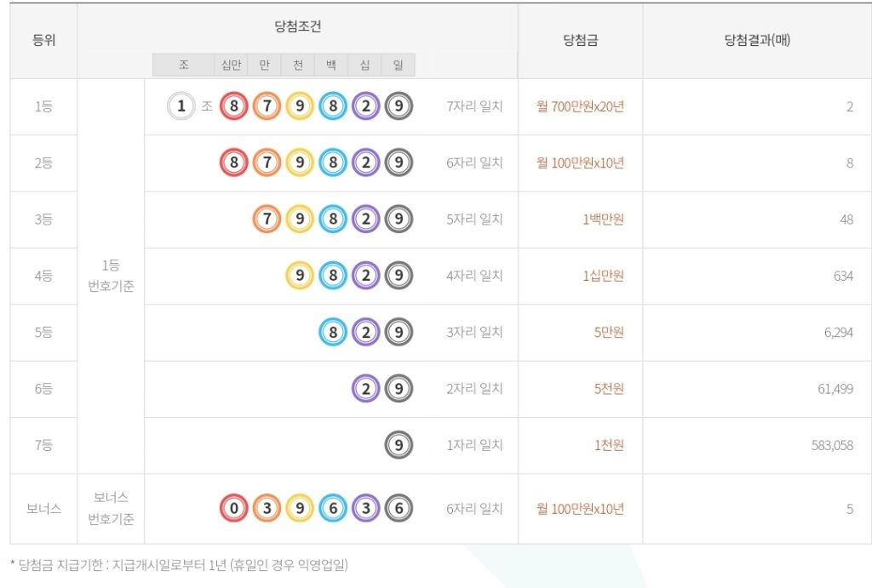Click the blue 8 ball in the 5등 row
This screenshot has height=588, width=872.
(333, 332)
